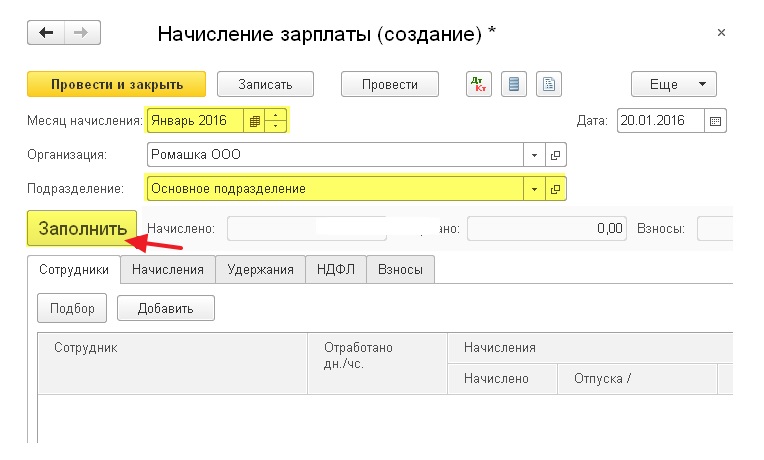Viewport: 764px width, 460px height.
Task: Click the Заполнить button
Action: point(82,228)
